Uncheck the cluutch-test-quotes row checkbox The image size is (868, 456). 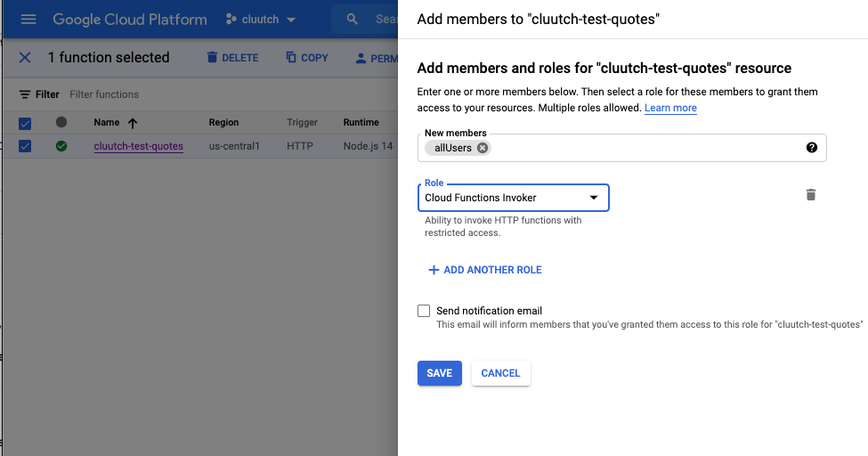(25, 146)
